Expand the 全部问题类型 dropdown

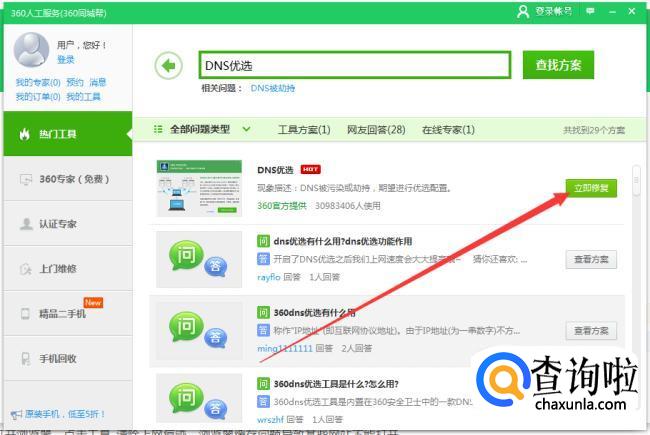tap(246, 129)
